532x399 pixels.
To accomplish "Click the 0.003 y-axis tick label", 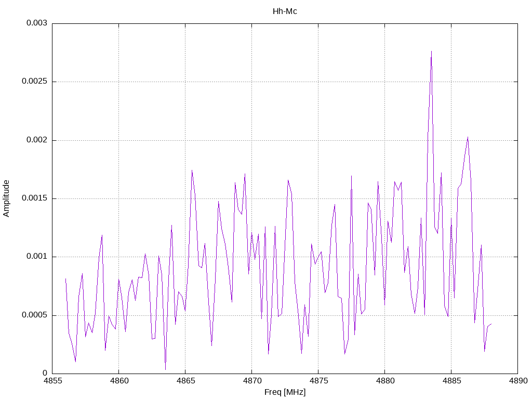I will pyautogui.click(x=37, y=23).
